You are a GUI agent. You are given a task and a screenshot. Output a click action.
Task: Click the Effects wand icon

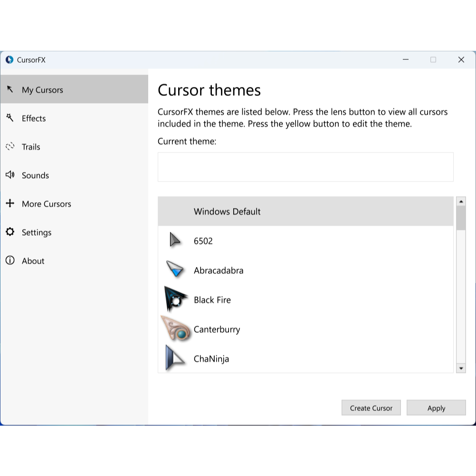[10, 118]
